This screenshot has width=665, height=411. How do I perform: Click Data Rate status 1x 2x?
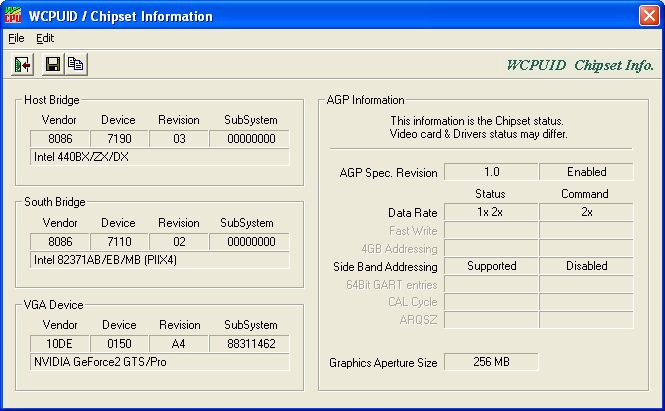click(491, 212)
